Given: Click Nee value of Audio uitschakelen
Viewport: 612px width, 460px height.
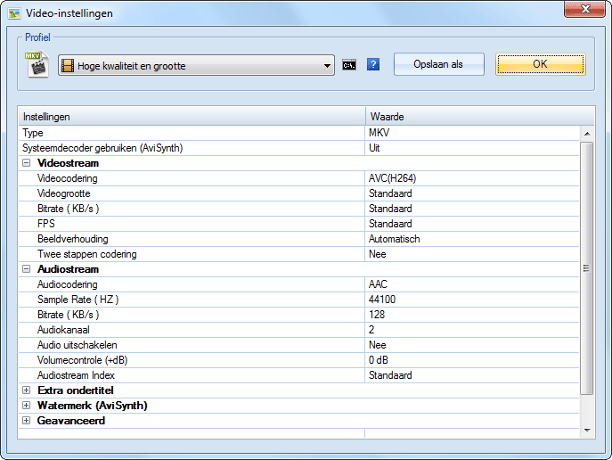Looking at the screenshot, I should coord(377,345).
